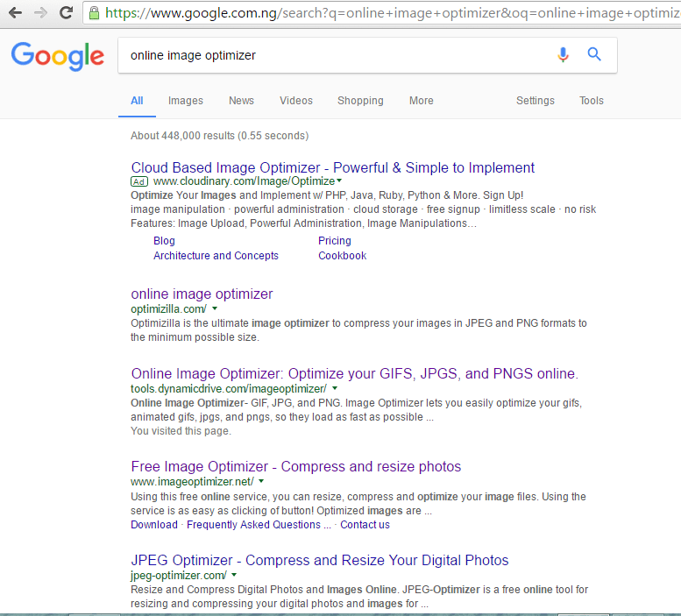Expand arrow next to www.imageoptimizer.net URL
Viewport: 681px width, 616px height.
261,481
